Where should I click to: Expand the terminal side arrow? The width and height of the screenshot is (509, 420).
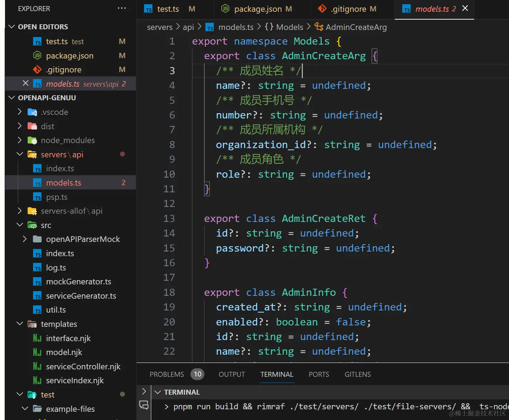pyautogui.click(x=144, y=391)
